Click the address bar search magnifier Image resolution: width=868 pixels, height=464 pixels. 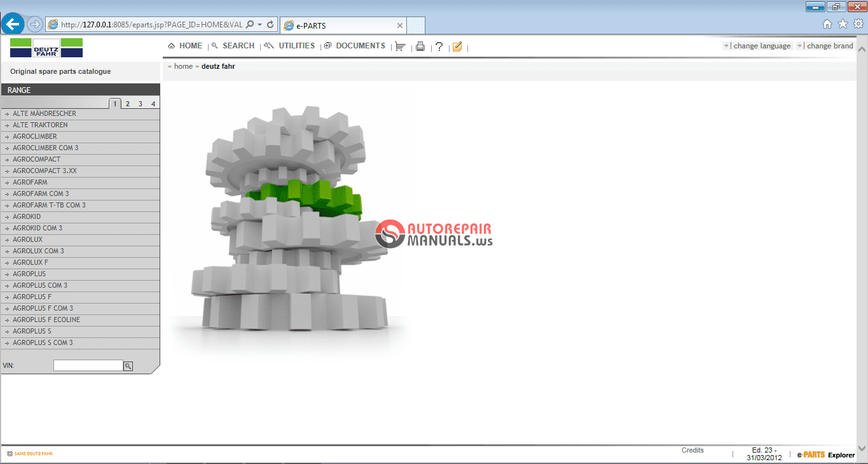250,25
